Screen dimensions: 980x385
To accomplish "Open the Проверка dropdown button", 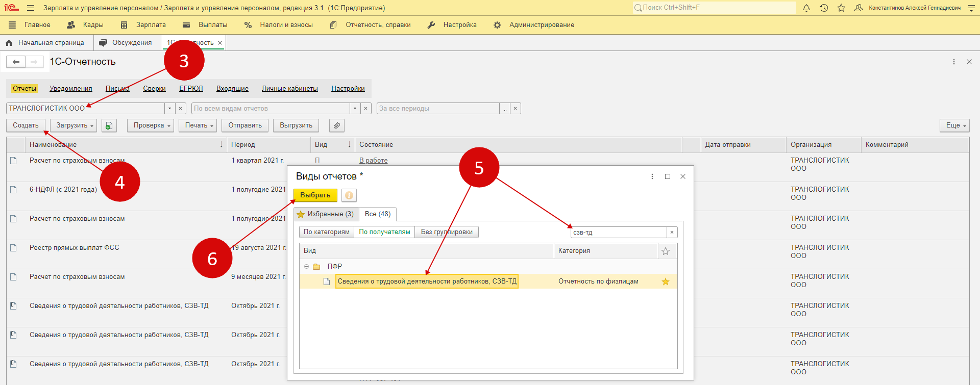I will 151,125.
